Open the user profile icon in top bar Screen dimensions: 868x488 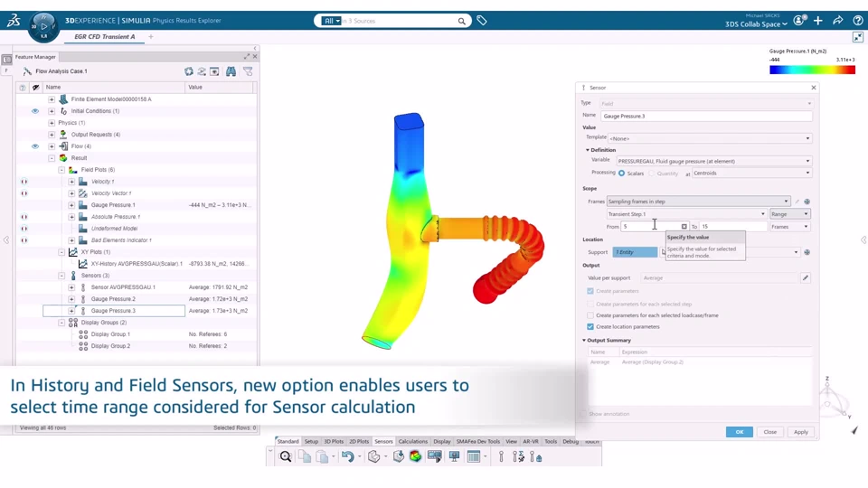(x=798, y=21)
